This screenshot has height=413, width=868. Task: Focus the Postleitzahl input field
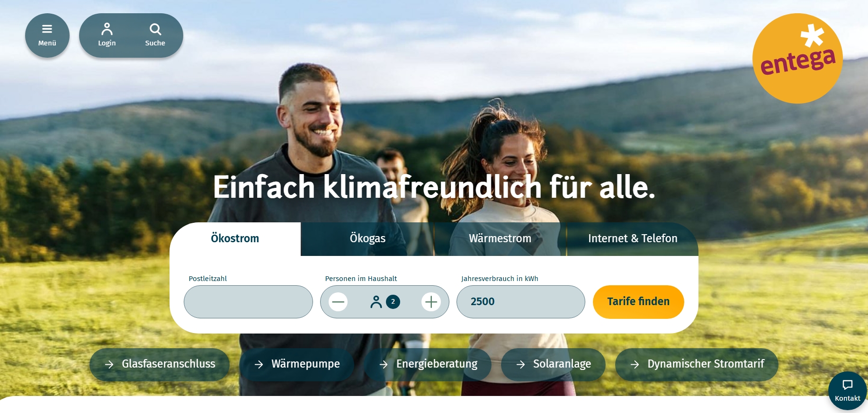pos(248,302)
